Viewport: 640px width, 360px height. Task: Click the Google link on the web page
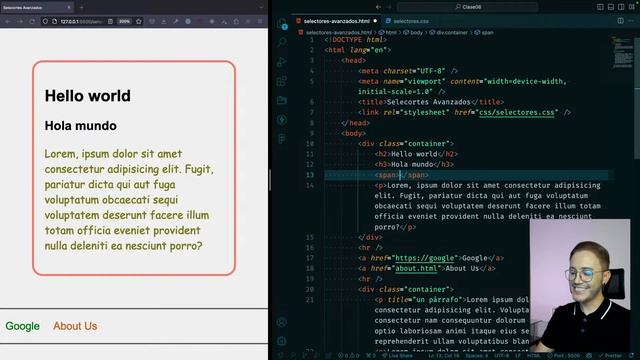point(22,326)
